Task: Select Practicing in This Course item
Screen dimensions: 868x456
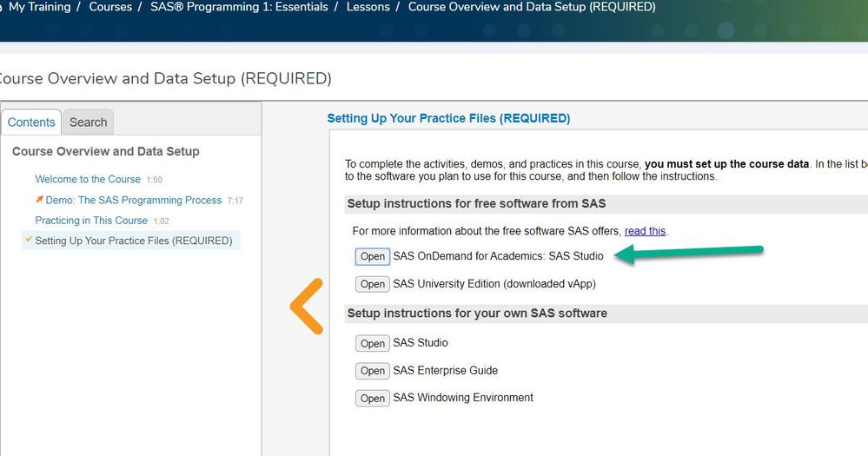Action: 91,221
